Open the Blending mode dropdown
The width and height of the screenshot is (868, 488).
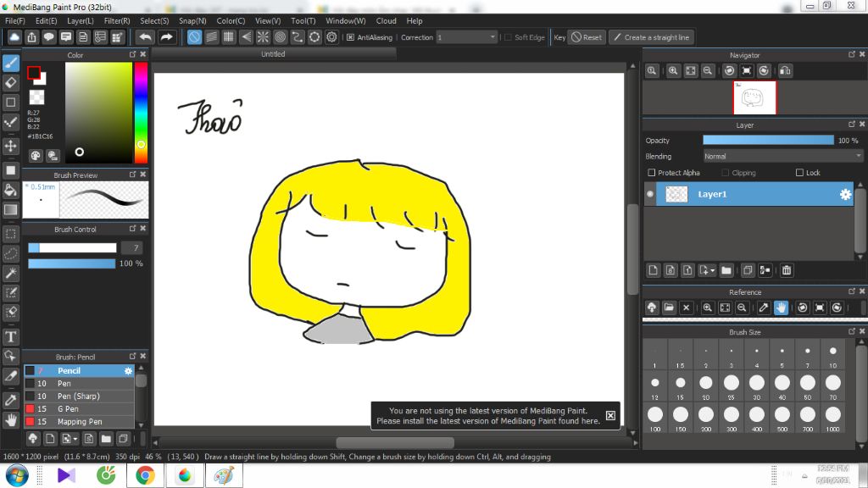(x=782, y=157)
